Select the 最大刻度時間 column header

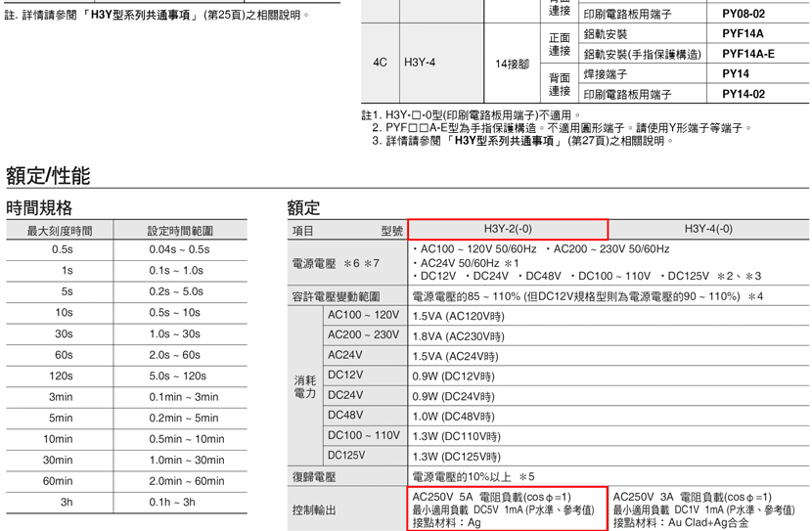60,231
